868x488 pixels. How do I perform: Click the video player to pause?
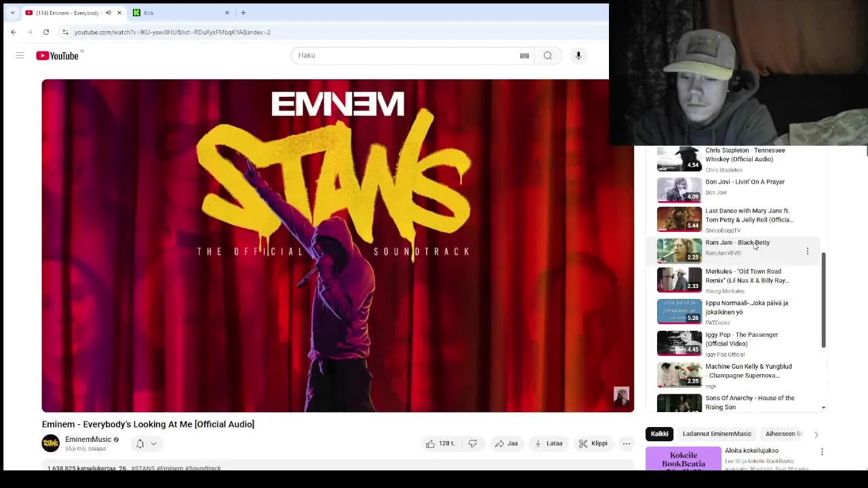pos(338,245)
